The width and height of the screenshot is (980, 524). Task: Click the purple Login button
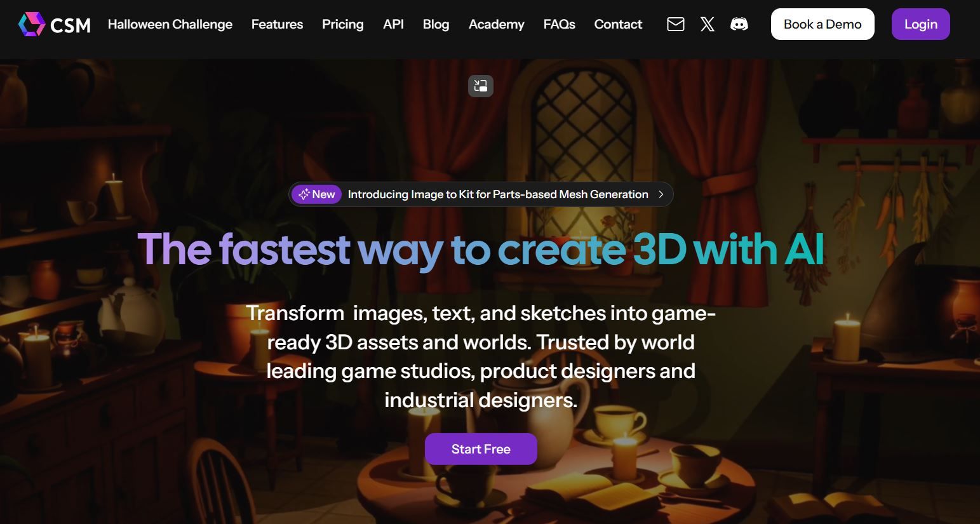tap(920, 24)
